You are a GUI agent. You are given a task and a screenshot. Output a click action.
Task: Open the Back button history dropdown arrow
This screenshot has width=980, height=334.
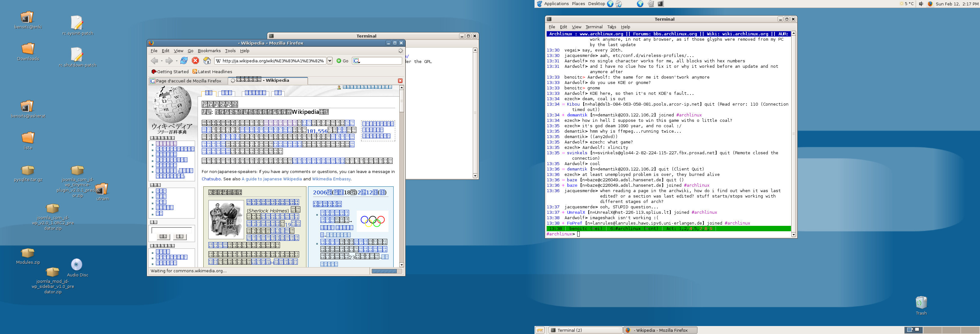click(x=162, y=61)
